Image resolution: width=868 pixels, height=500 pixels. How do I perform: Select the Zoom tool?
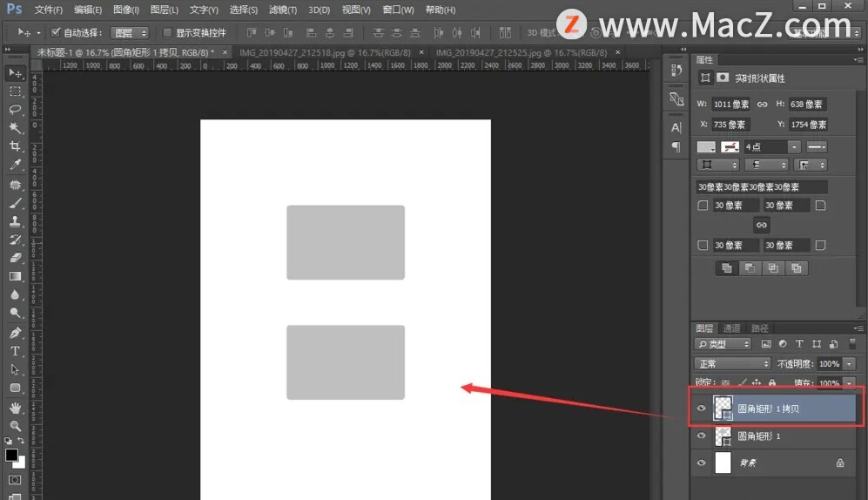(x=15, y=425)
